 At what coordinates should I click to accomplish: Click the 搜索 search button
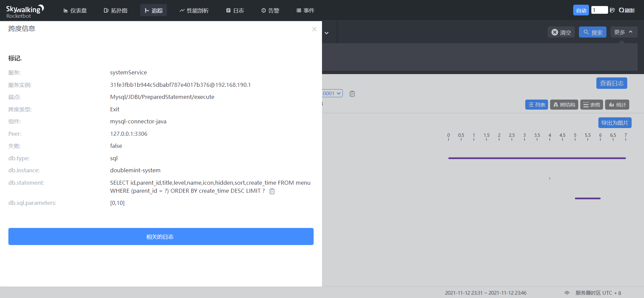point(593,32)
